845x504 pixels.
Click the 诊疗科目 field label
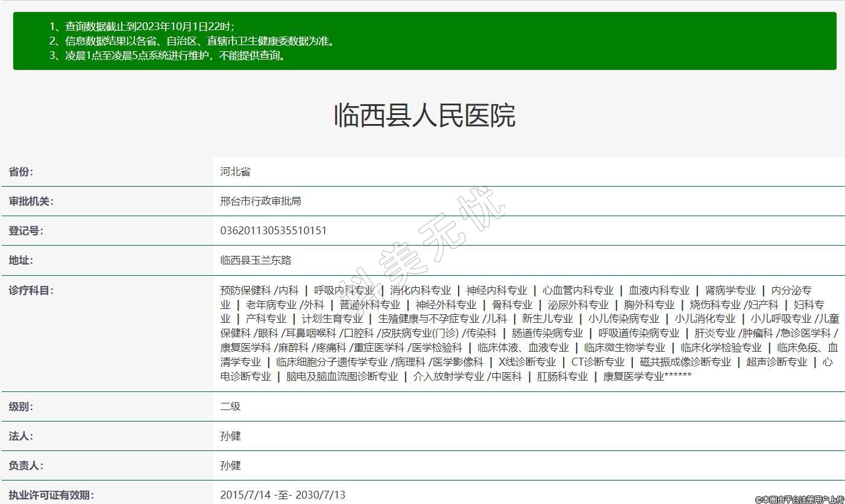click(x=31, y=290)
